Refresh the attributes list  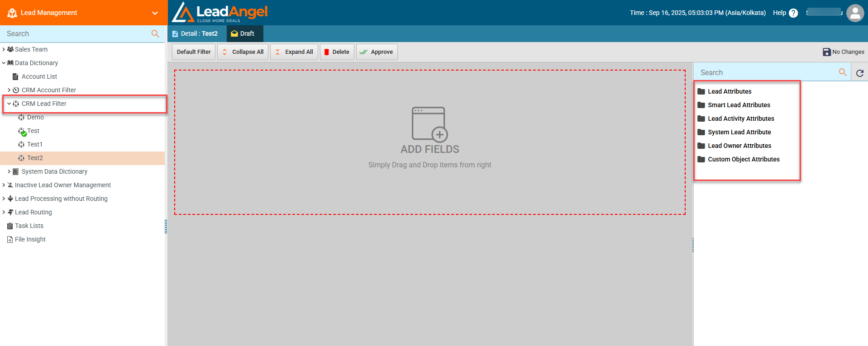860,73
